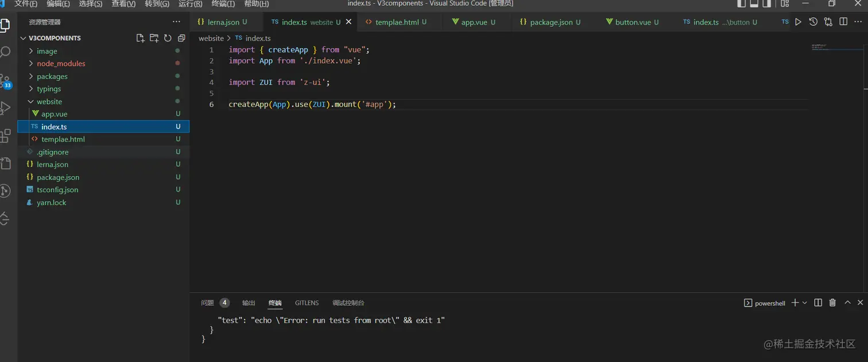Click the New Folder icon in explorer header

[154, 38]
